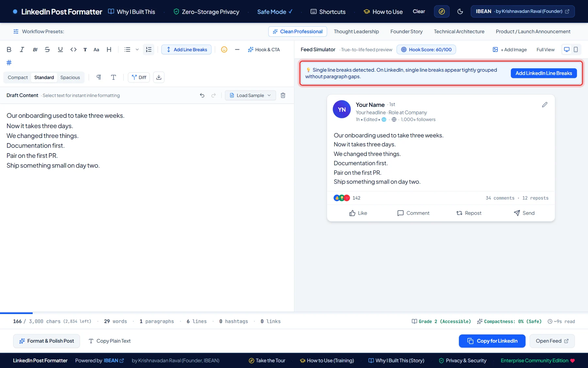Copy the post with Copy for LinkedIn
588x368 pixels.
coord(492,341)
